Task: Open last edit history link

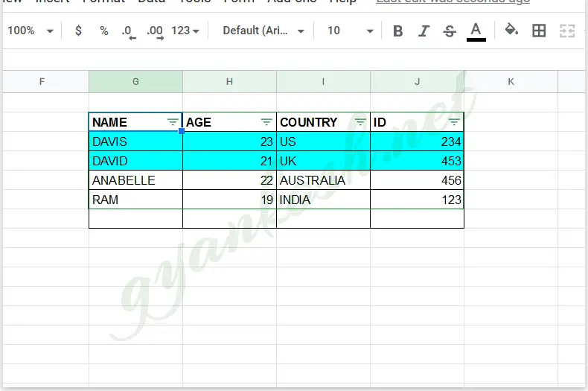Action: [453, 1]
